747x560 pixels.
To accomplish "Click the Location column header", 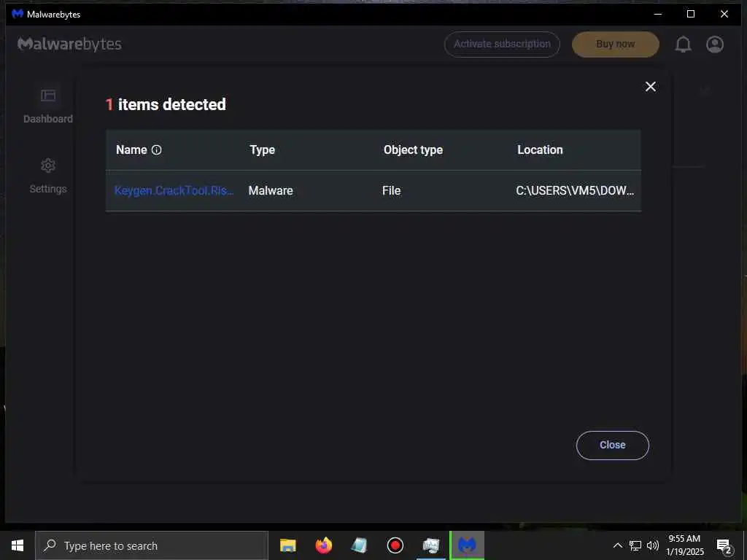I will 541,150.
